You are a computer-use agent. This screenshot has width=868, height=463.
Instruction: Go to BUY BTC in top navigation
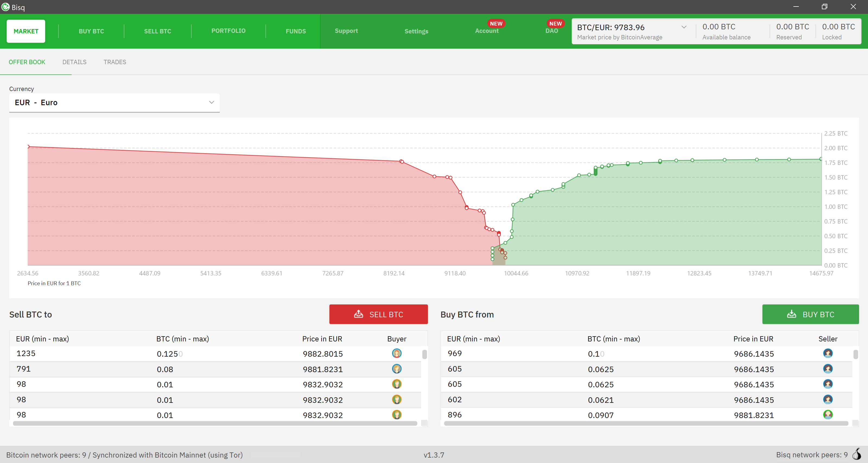click(x=91, y=31)
